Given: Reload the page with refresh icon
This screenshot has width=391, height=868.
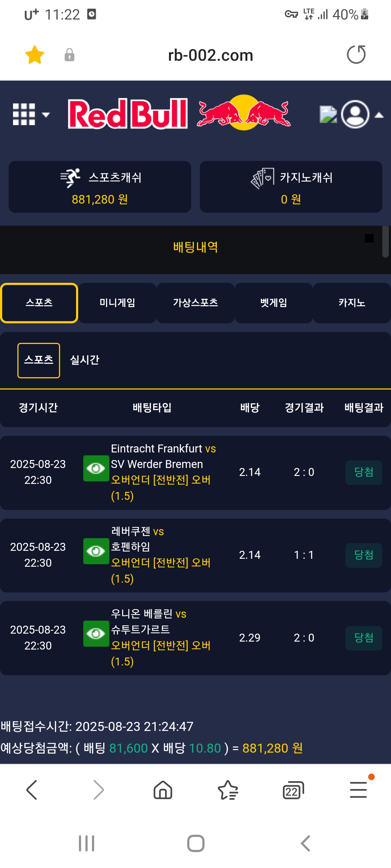Looking at the screenshot, I should [x=356, y=55].
